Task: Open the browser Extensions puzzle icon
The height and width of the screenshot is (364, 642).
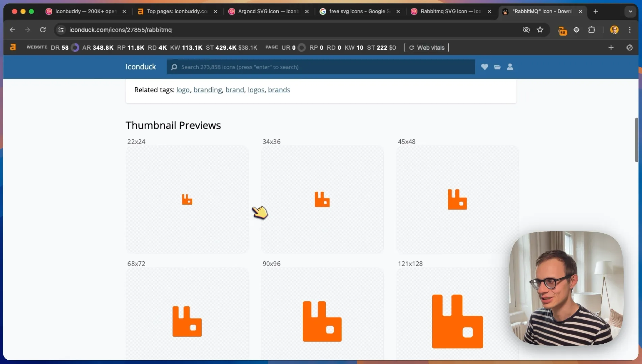Action: [x=591, y=30]
